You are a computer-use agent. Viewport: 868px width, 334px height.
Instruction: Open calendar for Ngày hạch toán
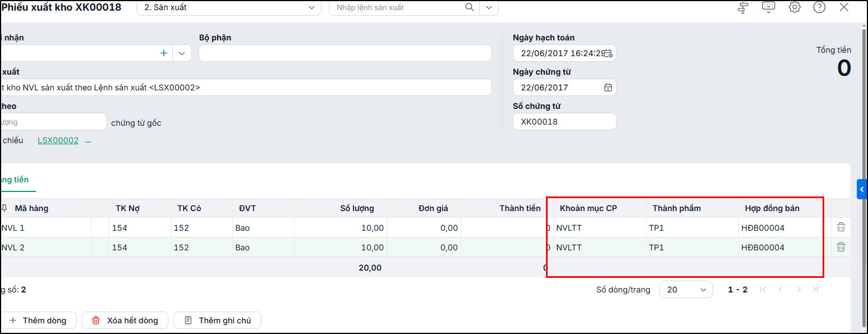point(608,53)
